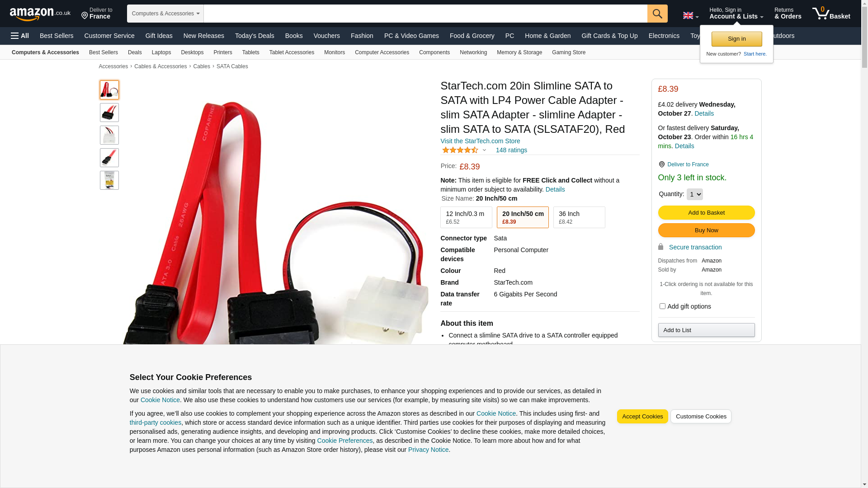Accept Cookies in the cookie banner
This screenshot has height=488, width=868.
642,417
